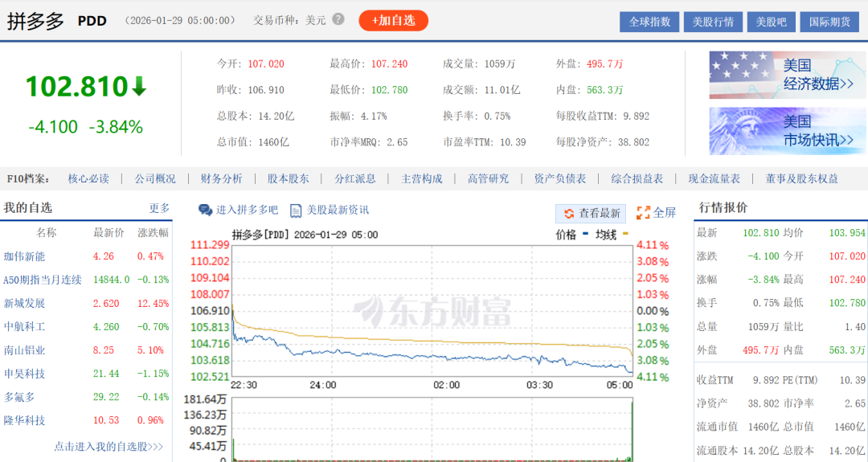Viewport: 868px width, 462px height.
Task: Add PDD via +加自选 button
Action: [x=394, y=20]
